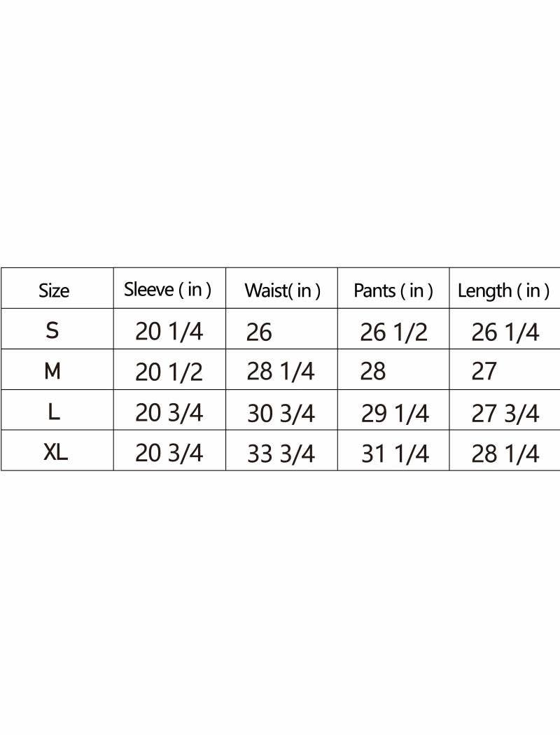Select length value 27 in M row
Viewport: 560px width, 735px height.
(x=484, y=372)
